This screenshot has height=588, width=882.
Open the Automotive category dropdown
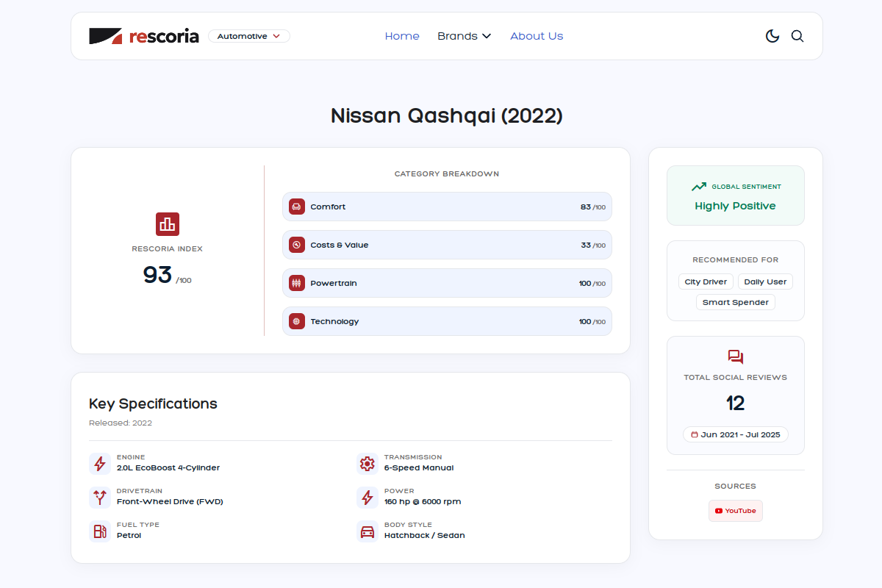pos(249,36)
